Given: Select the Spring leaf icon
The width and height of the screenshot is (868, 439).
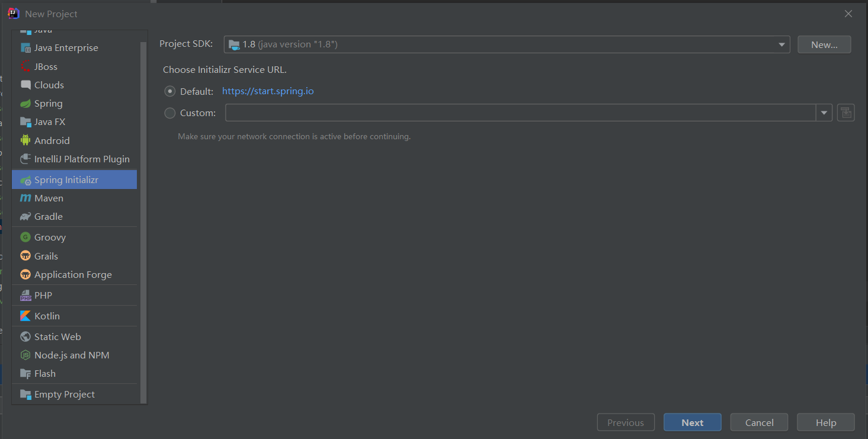Looking at the screenshot, I should pos(25,103).
